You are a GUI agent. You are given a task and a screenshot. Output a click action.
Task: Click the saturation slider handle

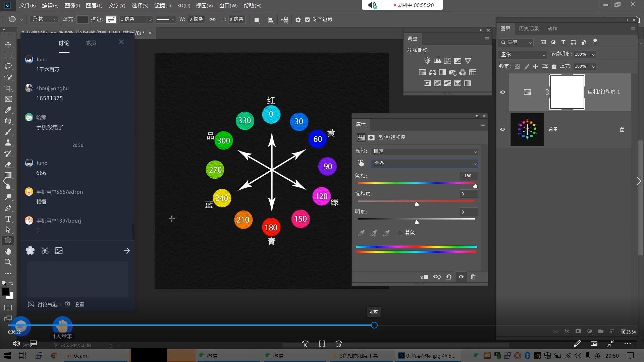pos(416,204)
